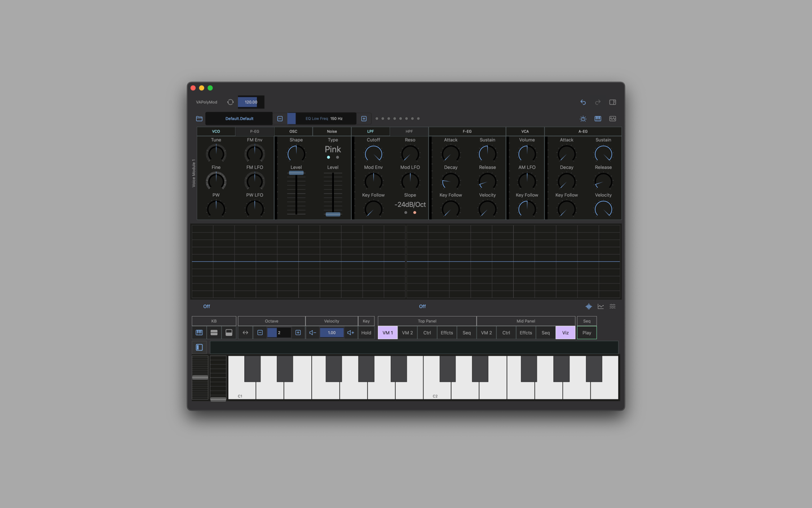The image size is (812, 508).
Task: Open the EQ Low Freq parameter selector
Action: pyautogui.click(x=321, y=119)
